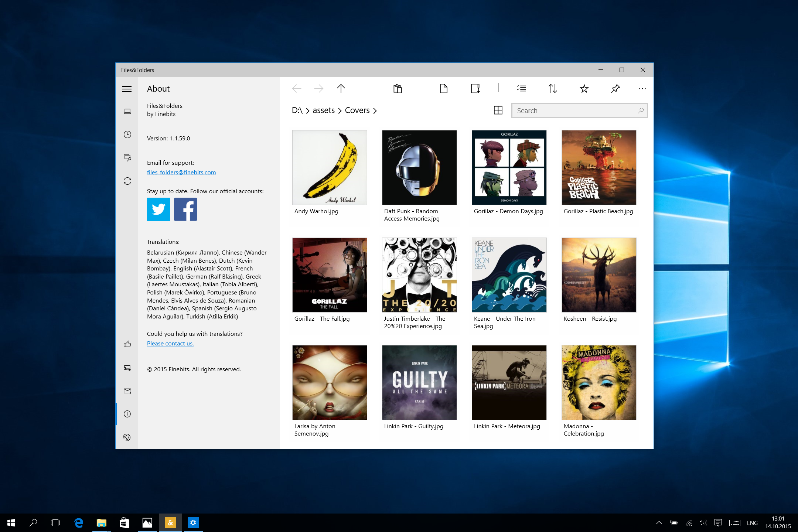The width and height of the screenshot is (798, 532).
Task: Go forward with the right arrow
Action: tap(318, 89)
